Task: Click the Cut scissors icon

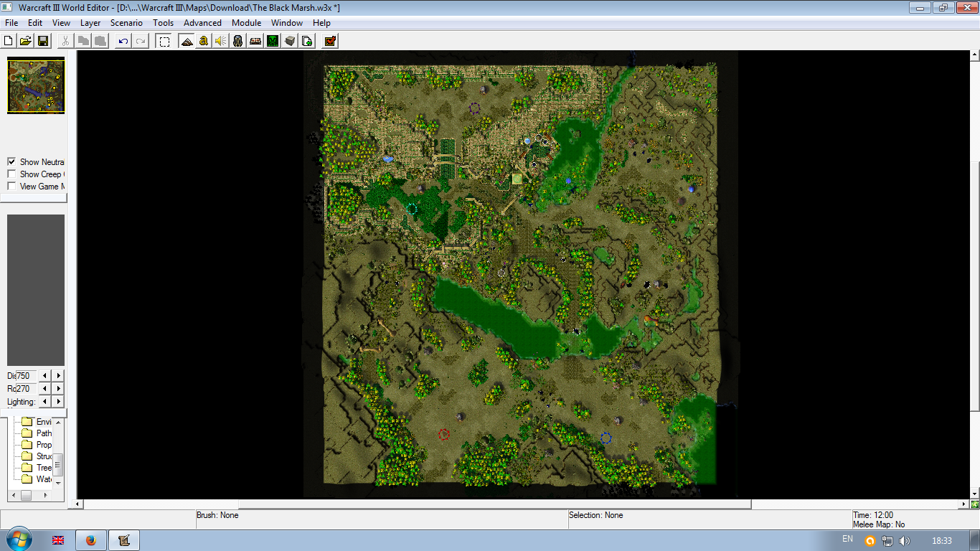Action: click(x=66, y=41)
